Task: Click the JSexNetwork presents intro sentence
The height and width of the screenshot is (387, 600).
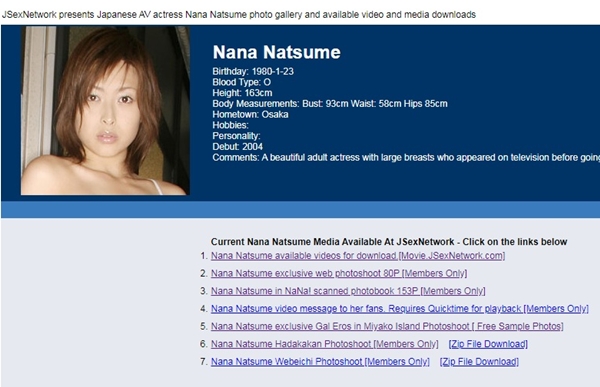Action: click(239, 15)
